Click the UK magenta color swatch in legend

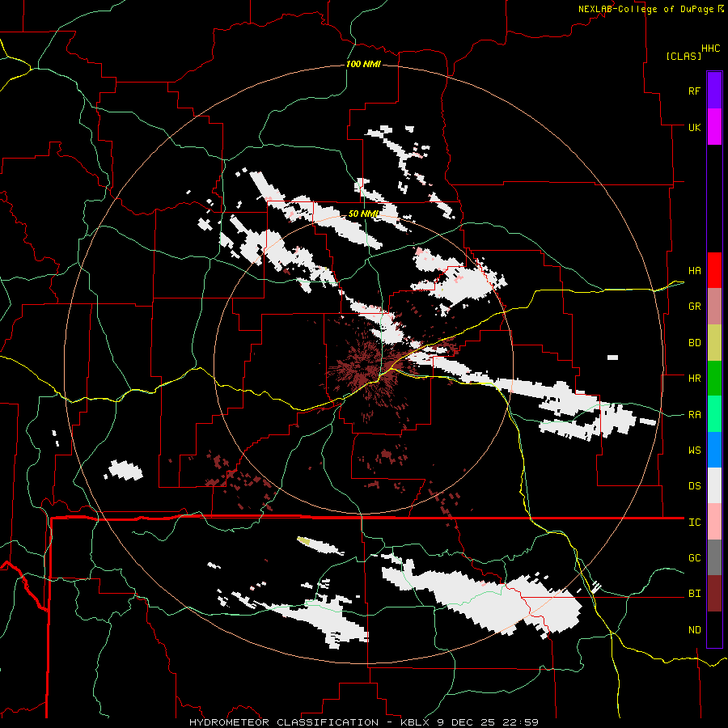[x=714, y=127]
